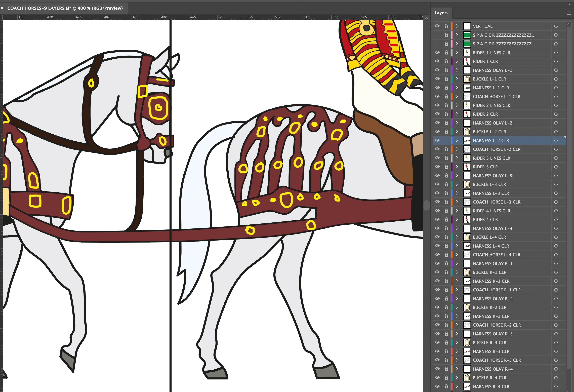Expand the HARNESS L-2 CLR layer
The image size is (574, 392).
(457, 141)
